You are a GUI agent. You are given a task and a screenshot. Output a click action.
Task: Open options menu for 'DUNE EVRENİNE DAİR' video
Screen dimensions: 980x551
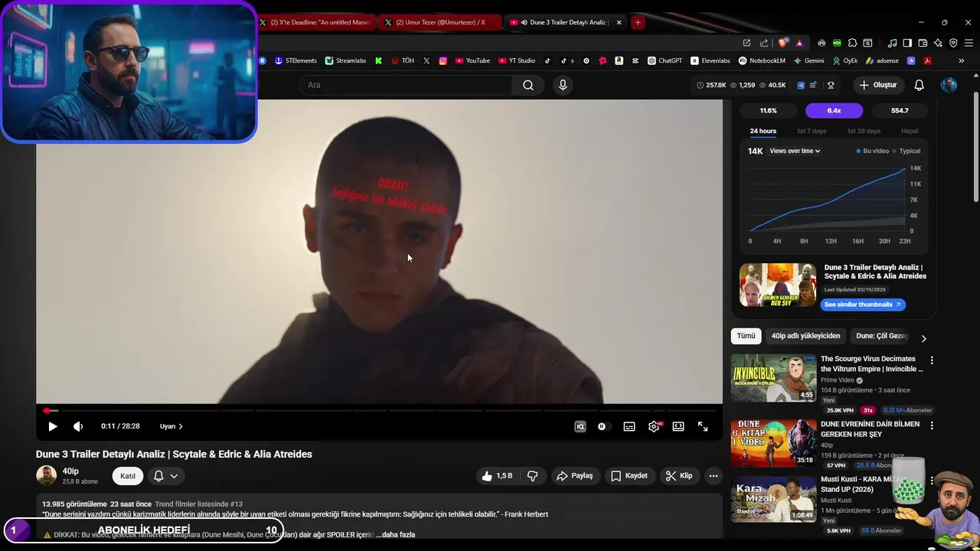[932, 425]
